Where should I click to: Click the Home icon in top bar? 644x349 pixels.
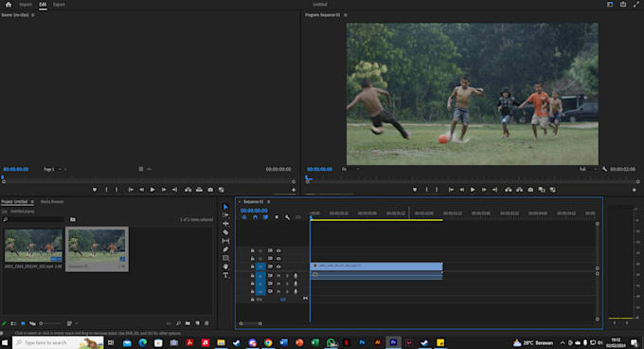[x=9, y=5]
